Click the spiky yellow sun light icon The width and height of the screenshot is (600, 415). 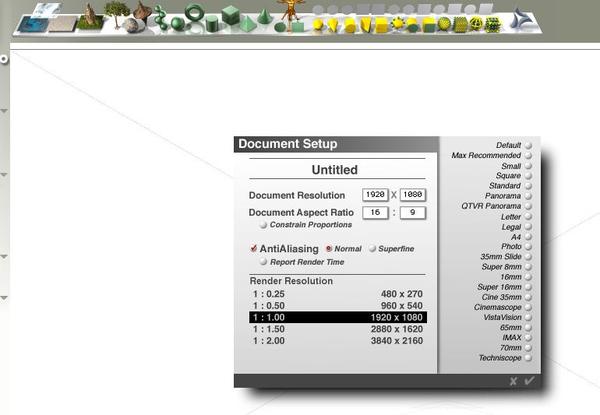(x=398, y=24)
